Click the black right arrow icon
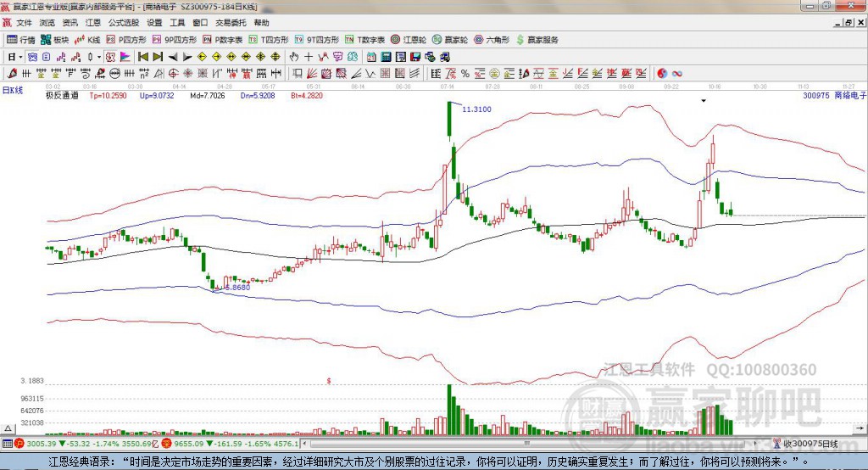This screenshot has height=470, width=868. click(x=187, y=57)
